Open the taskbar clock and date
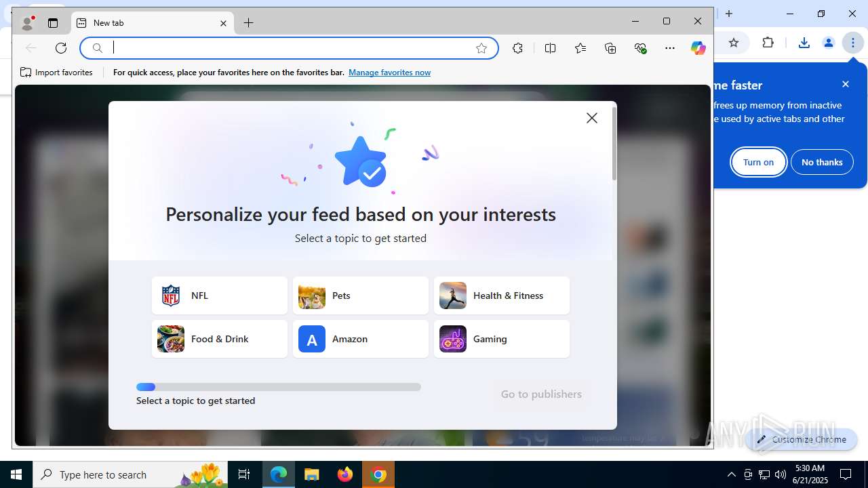The width and height of the screenshot is (868, 488). [x=810, y=474]
